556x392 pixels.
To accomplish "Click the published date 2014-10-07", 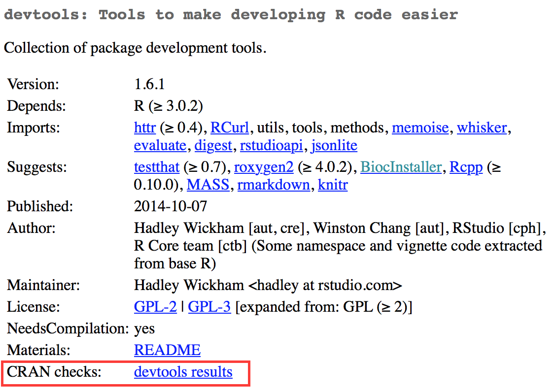I will pyautogui.click(x=171, y=206).
